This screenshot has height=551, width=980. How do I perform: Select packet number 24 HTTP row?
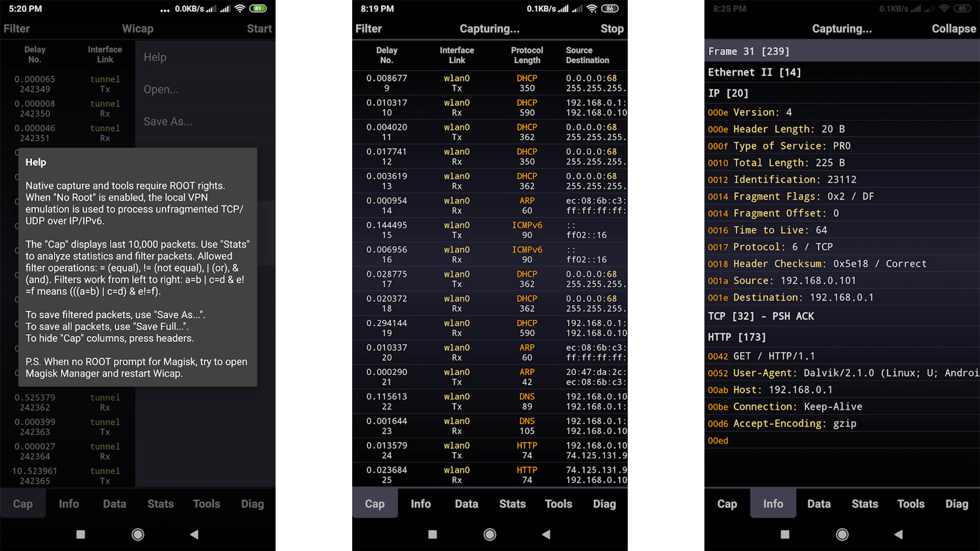click(x=489, y=450)
